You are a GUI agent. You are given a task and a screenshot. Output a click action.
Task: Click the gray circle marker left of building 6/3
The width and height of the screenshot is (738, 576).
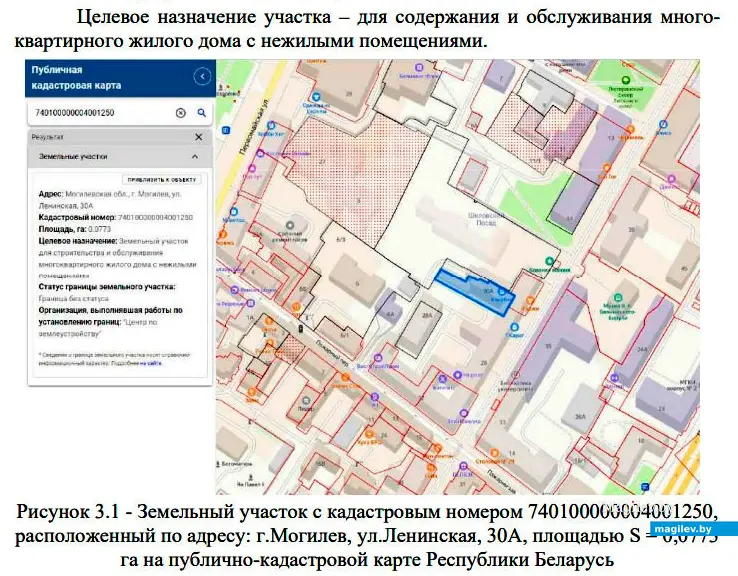coord(290,226)
